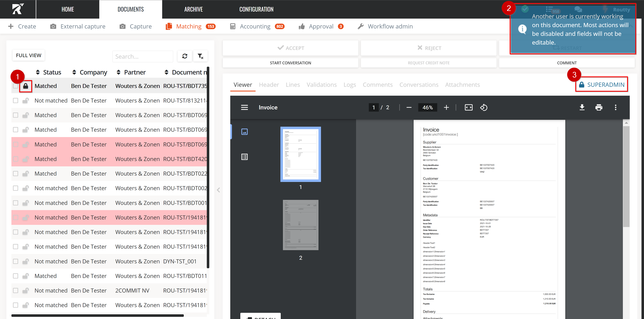Show document outline in PDF sidebar

click(x=244, y=157)
